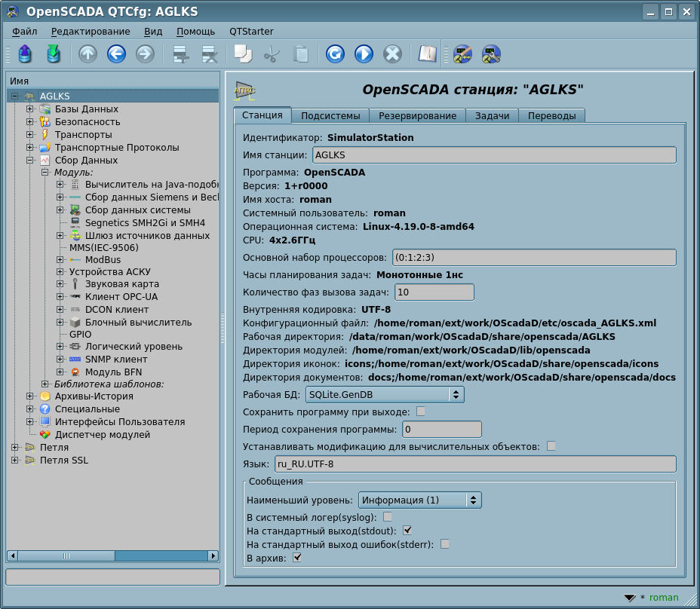Click the 'roman' user in status bar

(x=664, y=598)
